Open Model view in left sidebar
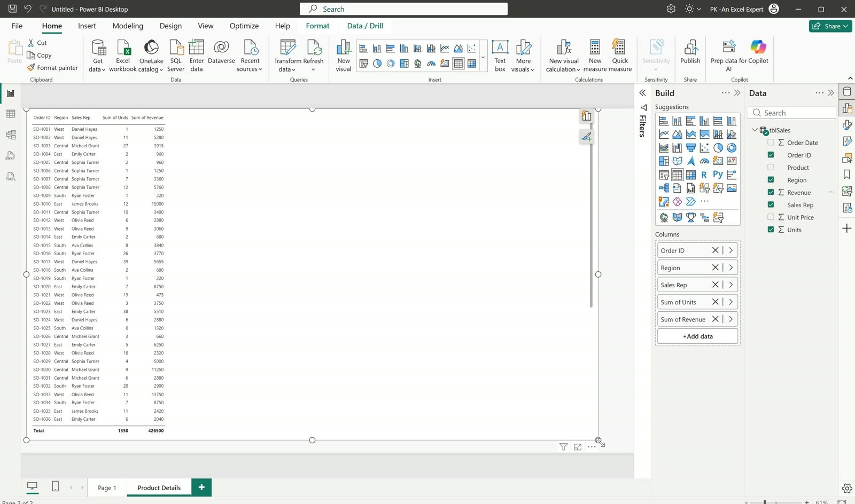Viewport: 855px width, 504px height. coord(11,135)
